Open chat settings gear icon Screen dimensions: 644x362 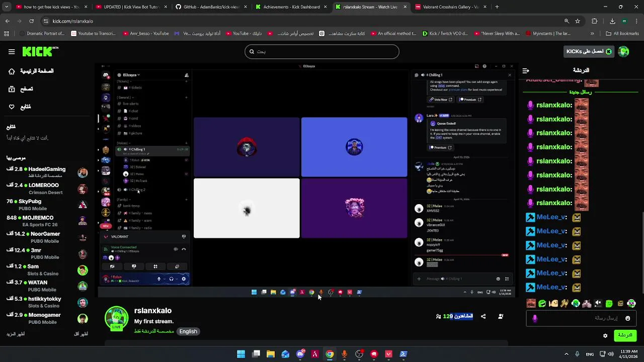(605, 335)
